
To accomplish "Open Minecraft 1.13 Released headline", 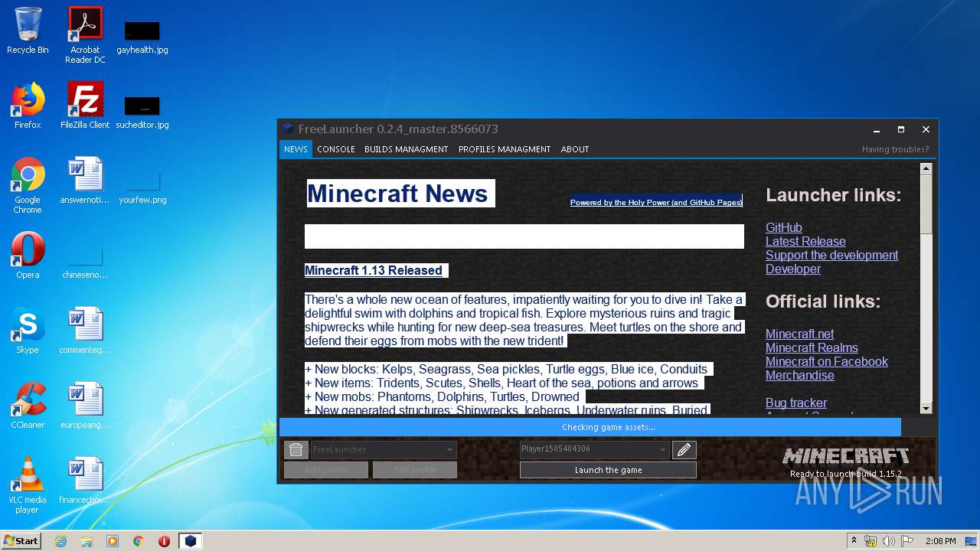I will (x=374, y=270).
